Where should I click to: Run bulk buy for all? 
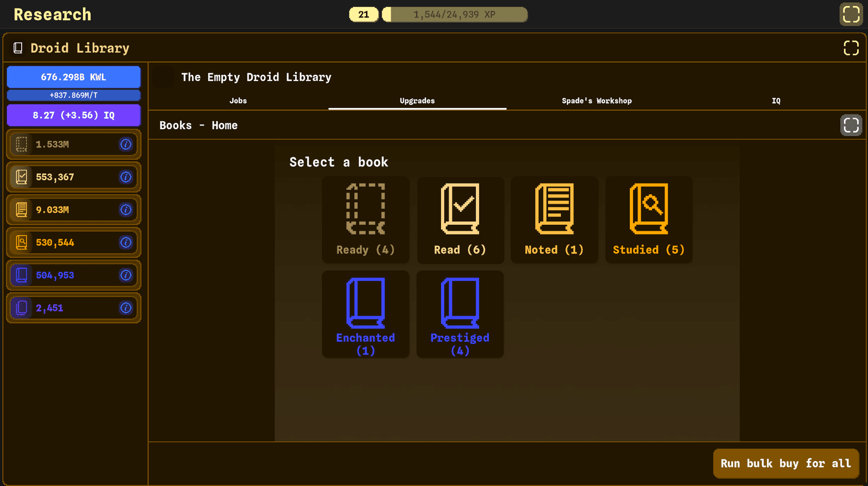(786, 463)
